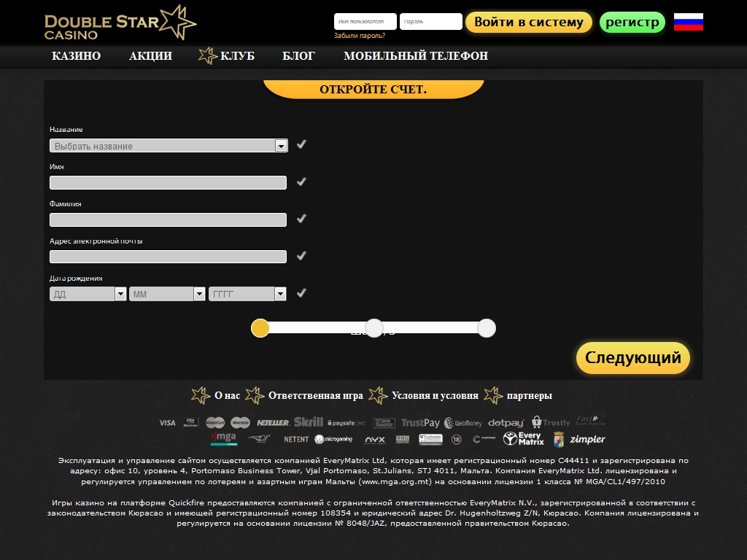This screenshot has width=747, height=560.
Task: Click the Забыли пароль? link
Action: 360,35
